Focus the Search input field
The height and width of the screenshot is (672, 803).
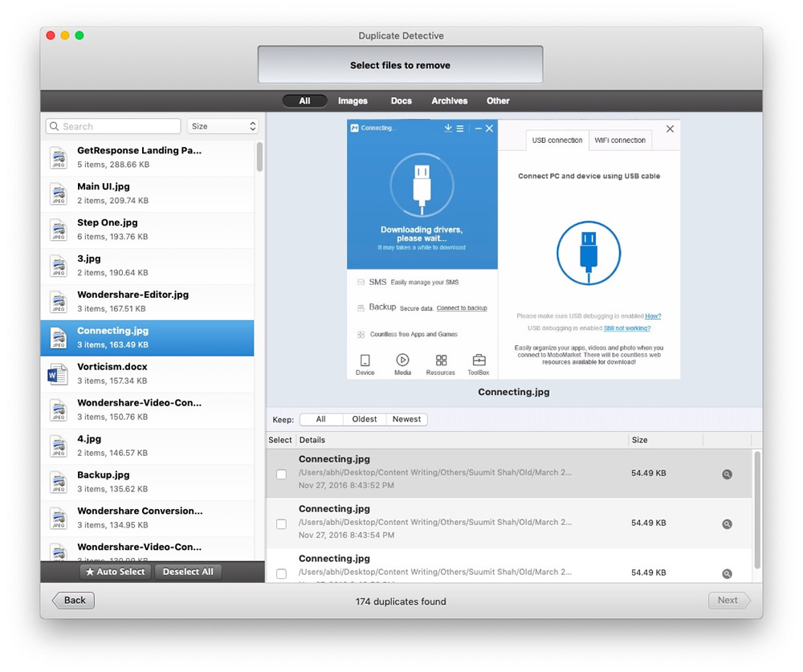[113, 127]
